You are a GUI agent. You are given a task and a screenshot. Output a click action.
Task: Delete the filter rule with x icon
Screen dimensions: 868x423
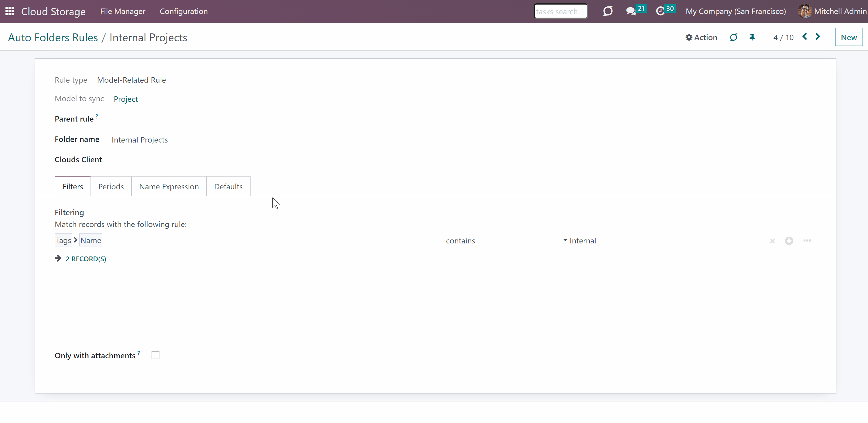pyautogui.click(x=772, y=241)
